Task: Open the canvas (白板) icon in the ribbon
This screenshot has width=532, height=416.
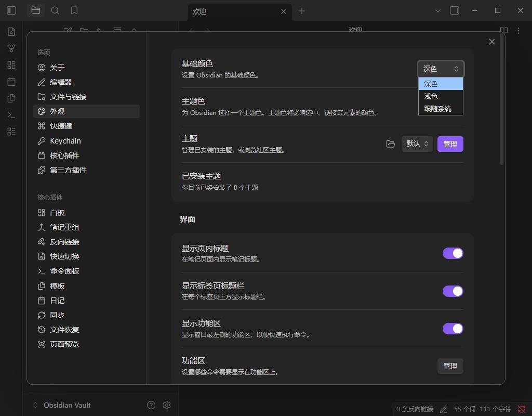Action: (11, 64)
